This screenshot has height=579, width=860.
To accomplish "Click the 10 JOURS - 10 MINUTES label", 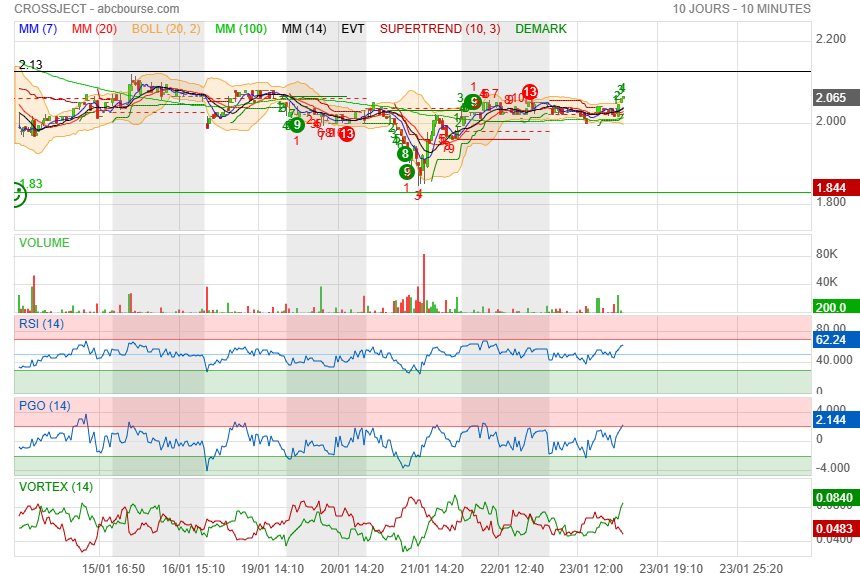I will click(x=741, y=9).
